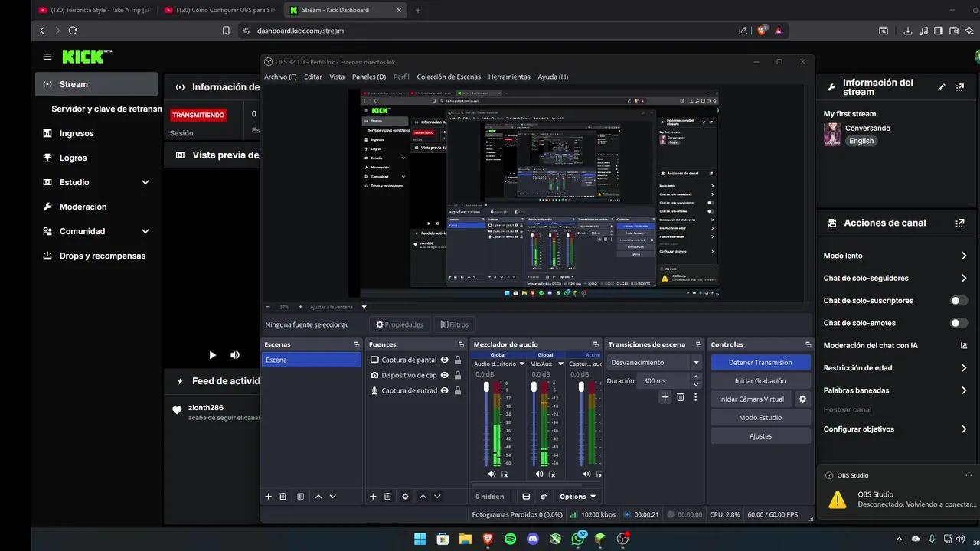Viewport: 980px width, 551px height.
Task: Adjust desktop audio volume fader
Action: pyautogui.click(x=486, y=388)
